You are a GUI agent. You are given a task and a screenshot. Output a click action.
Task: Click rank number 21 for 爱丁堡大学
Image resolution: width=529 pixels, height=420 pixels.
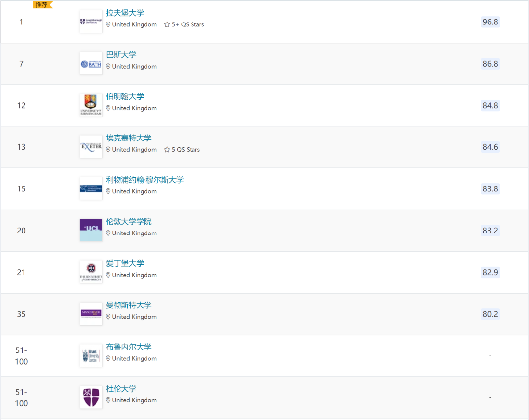[x=21, y=272]
